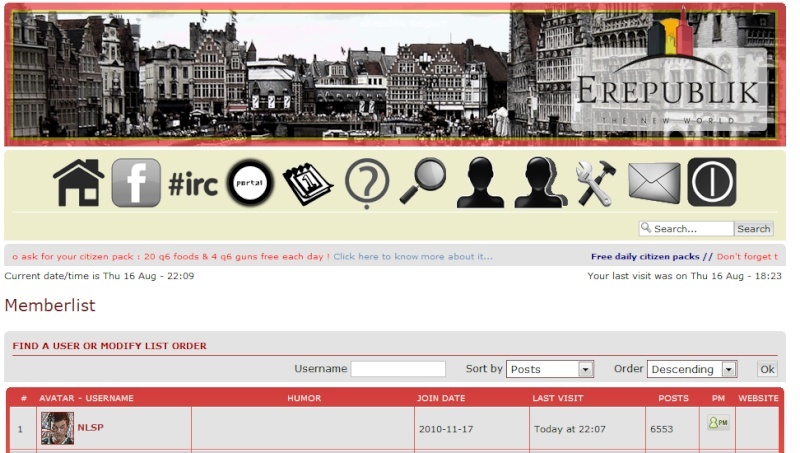Open the two-person memberlist/groups icon

[541, 183]
